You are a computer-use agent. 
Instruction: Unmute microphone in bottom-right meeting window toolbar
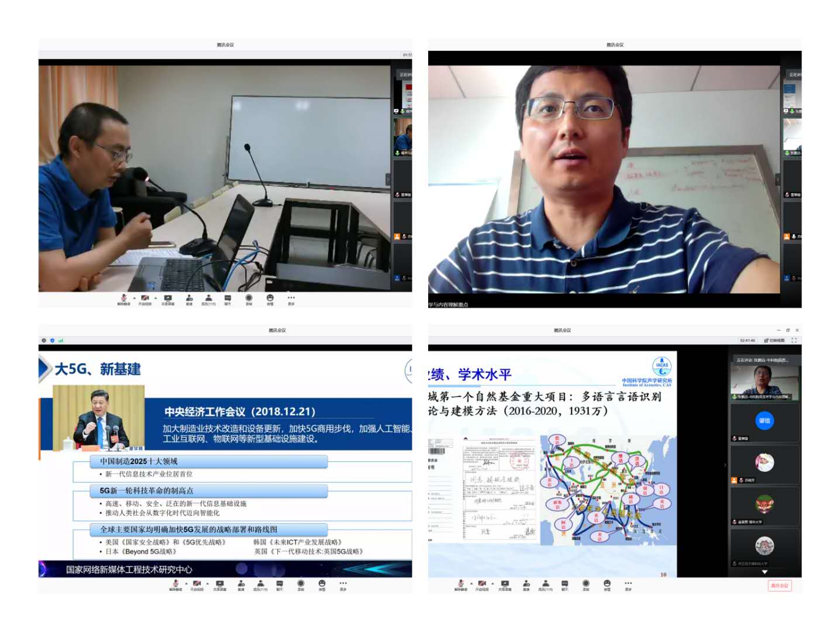(x=461, y=584)
